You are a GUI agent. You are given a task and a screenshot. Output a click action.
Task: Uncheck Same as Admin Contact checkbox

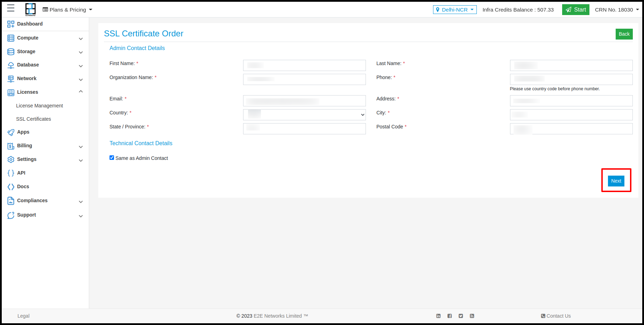(x=112, y=158)
